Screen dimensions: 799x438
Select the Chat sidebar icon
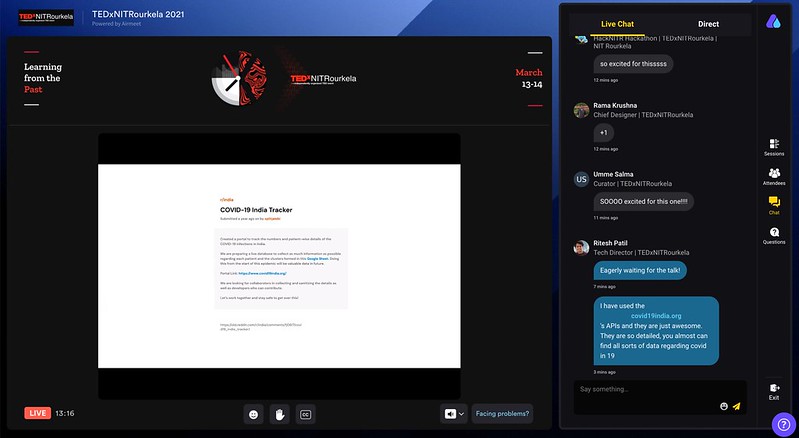[774, 206]
